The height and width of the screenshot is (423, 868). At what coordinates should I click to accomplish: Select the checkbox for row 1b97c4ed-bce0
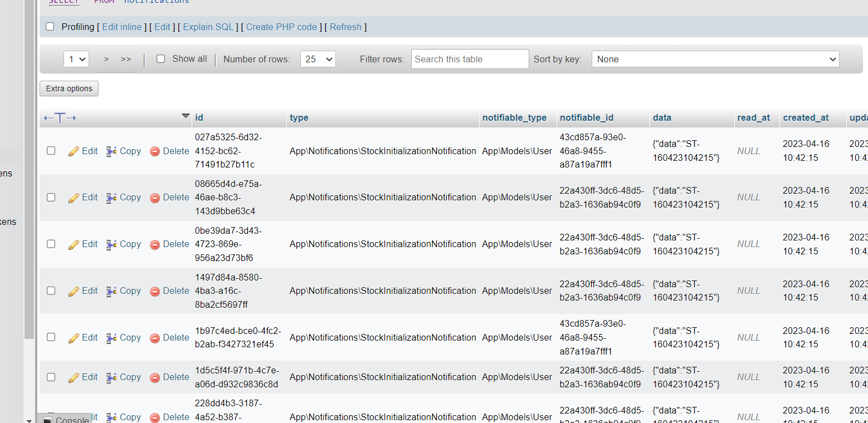[51, 337]
